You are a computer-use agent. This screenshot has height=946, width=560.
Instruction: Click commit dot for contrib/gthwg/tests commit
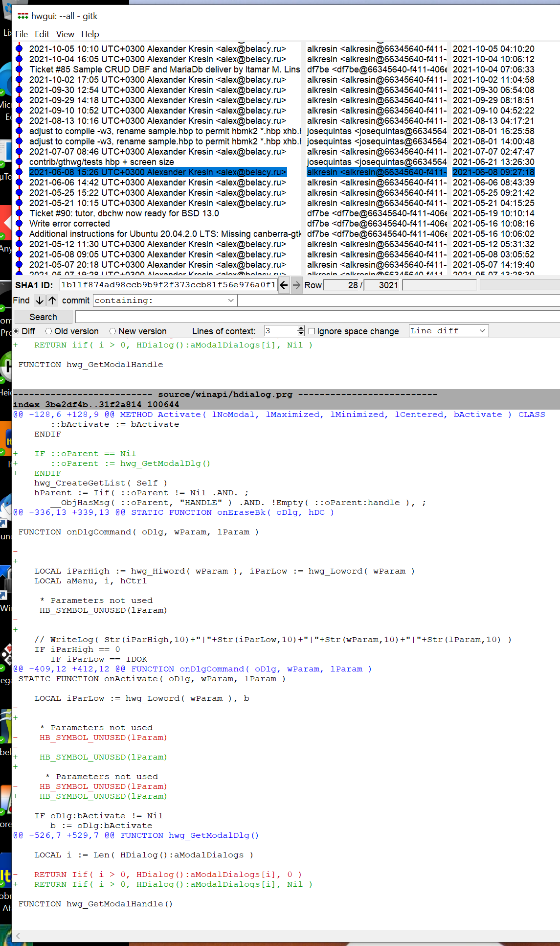pos(19,162)
